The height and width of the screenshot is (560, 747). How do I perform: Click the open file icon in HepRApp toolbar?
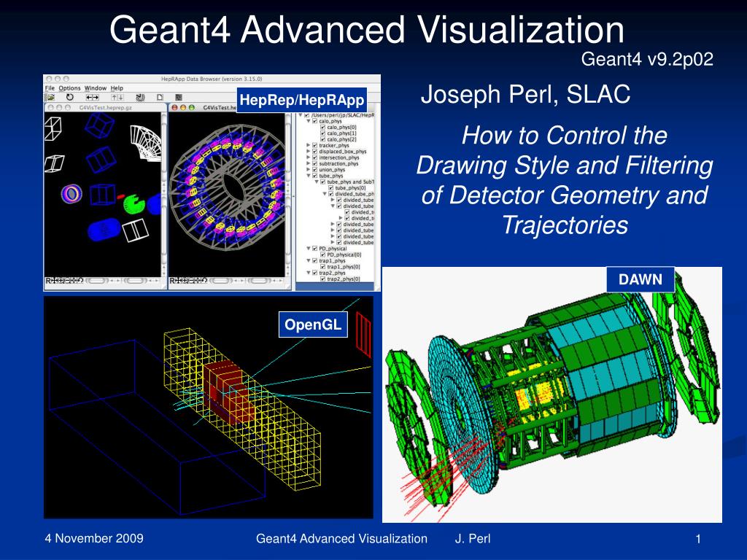(x=49, y=97)
